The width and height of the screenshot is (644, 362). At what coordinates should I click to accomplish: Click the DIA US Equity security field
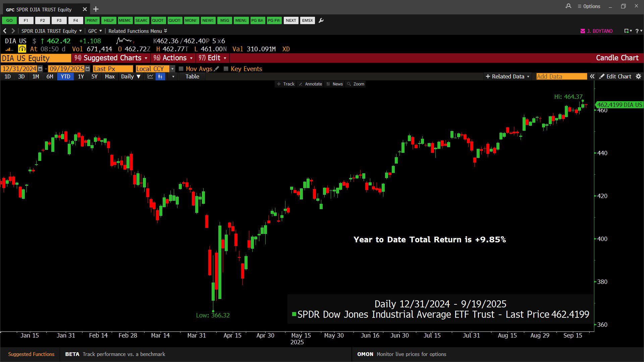click(x=36, y=58)
